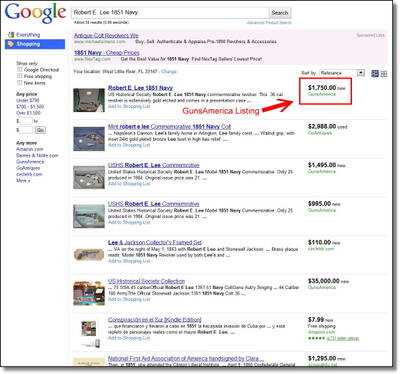Open US Historical Society Collection listing
The width and height of the screenshot is (400, 374).
pyautogui.click(x=146, y=281)
